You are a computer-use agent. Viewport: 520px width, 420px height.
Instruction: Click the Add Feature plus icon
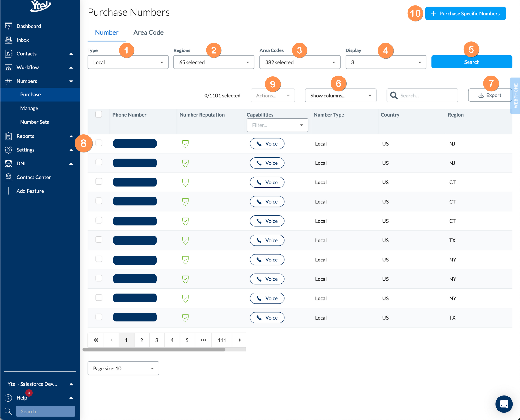pyautogui.click(x=8, y=191)
